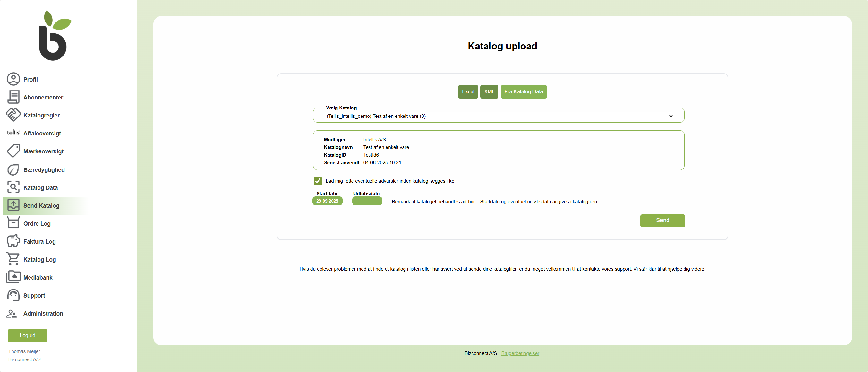The height and width of the screenshot is (372, 868).
Task: Select the Fra Katalog Data tab
Action: pos(523,92)
